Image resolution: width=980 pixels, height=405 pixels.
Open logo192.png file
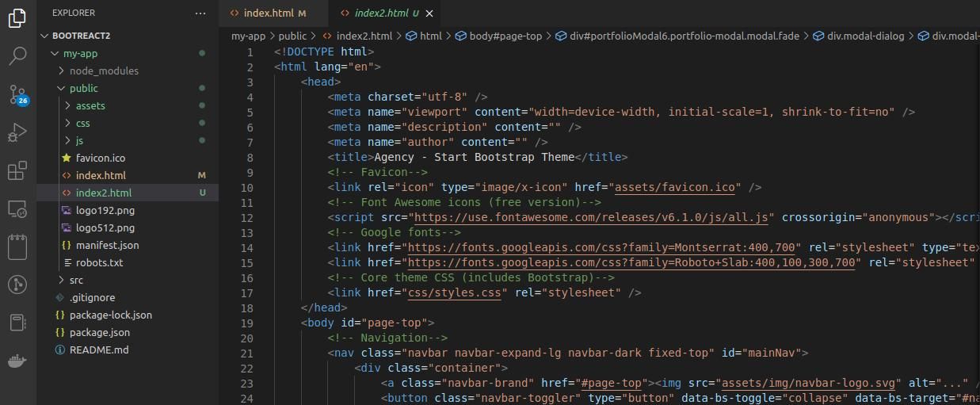coord(128,210)
